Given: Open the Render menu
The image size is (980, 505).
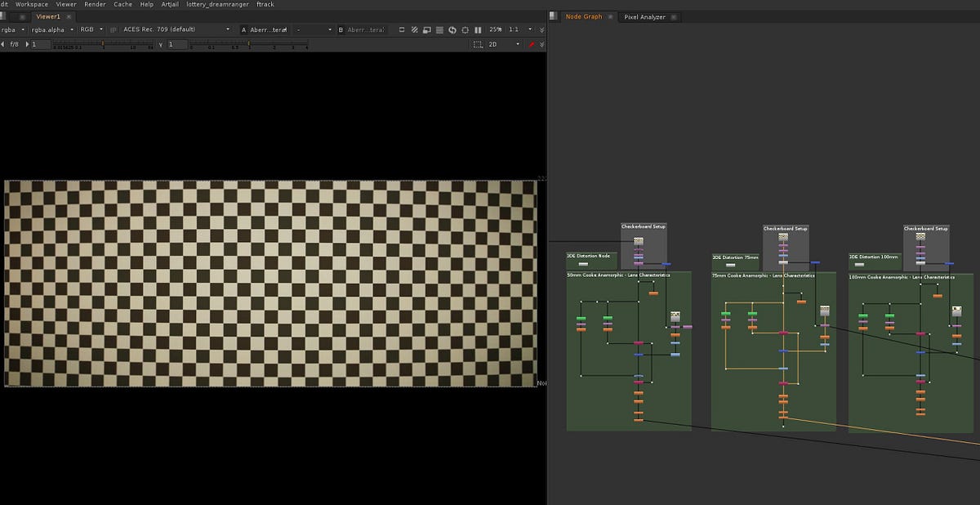Looking at the screenshot, I should 95,4.
